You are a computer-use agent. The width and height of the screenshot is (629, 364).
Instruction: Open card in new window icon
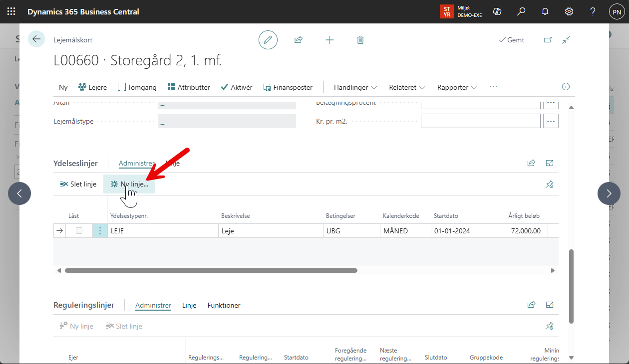pos(548,40)
